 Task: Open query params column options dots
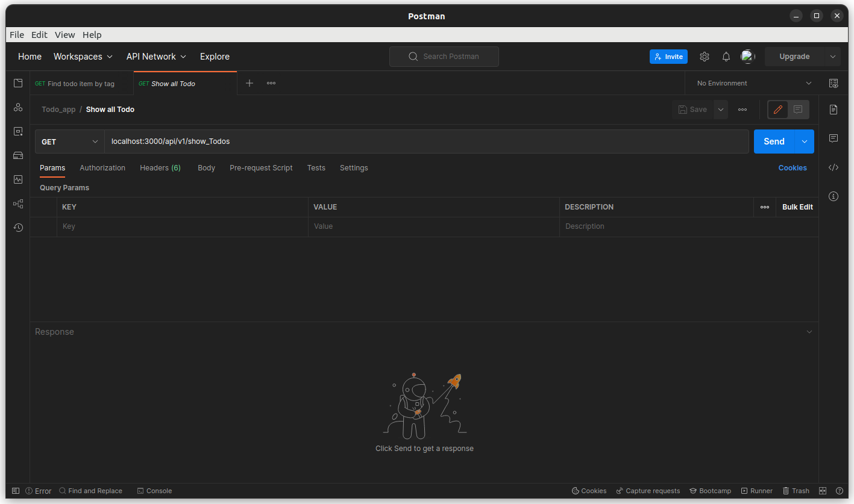point(765,207)
